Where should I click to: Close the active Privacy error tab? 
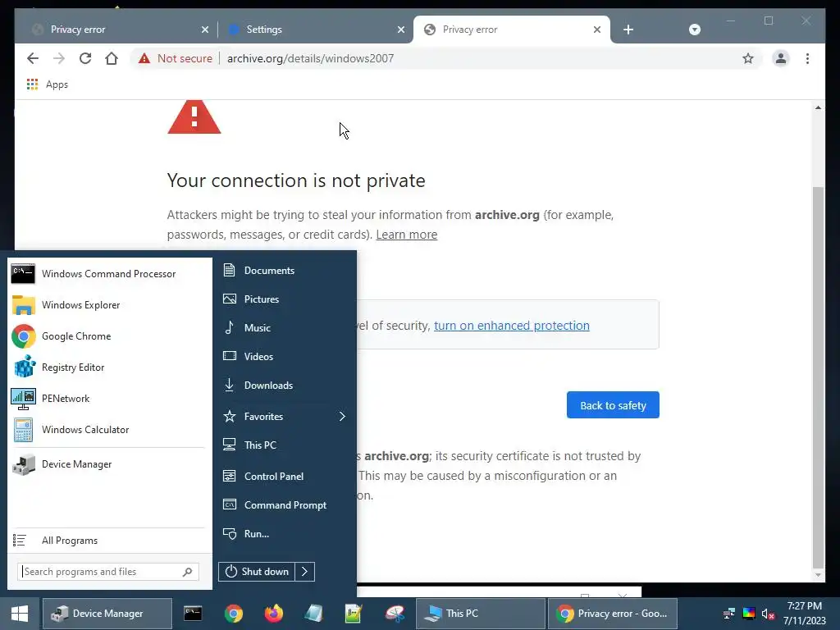tap(597, 30)
